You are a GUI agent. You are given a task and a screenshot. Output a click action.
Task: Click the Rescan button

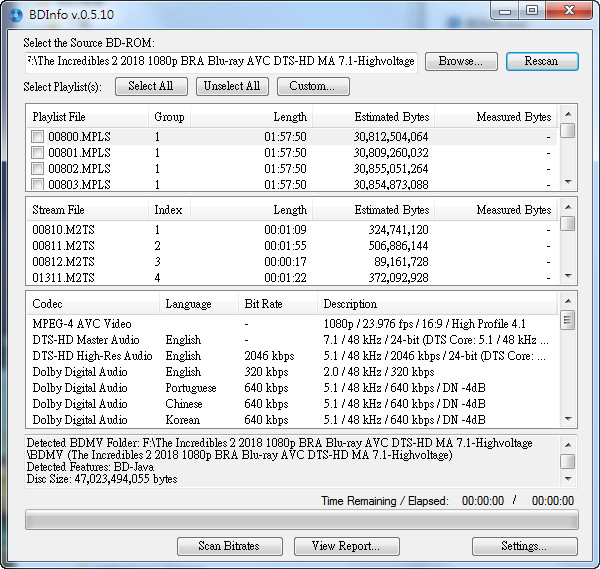pos(542,62)
